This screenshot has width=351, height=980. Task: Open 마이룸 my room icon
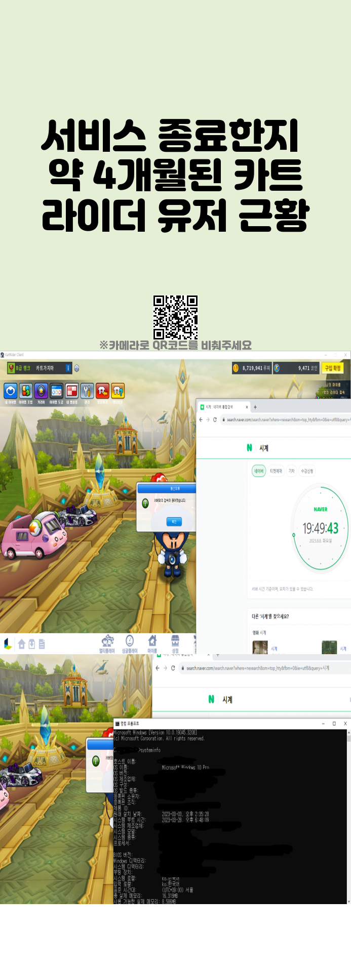click(152, 644)
